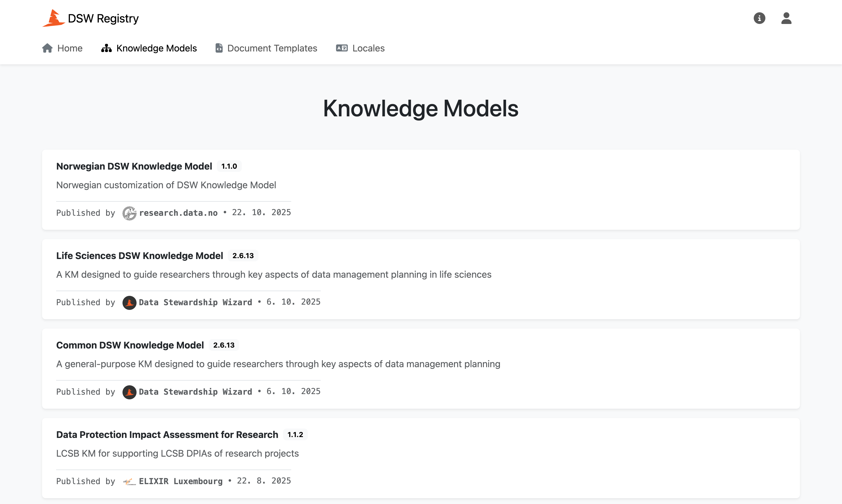Click the research.data.no publisher avatar
Image resolution: width=842 pixels, height=504 pixels.
point(130,213)
